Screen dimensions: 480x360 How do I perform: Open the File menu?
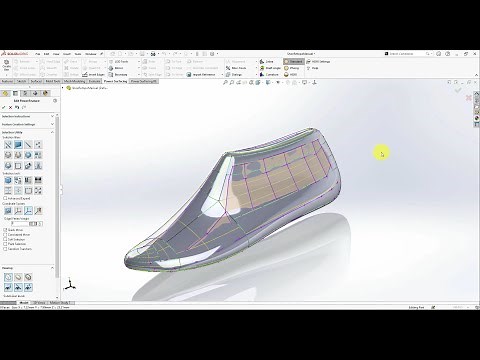(38, 54)
